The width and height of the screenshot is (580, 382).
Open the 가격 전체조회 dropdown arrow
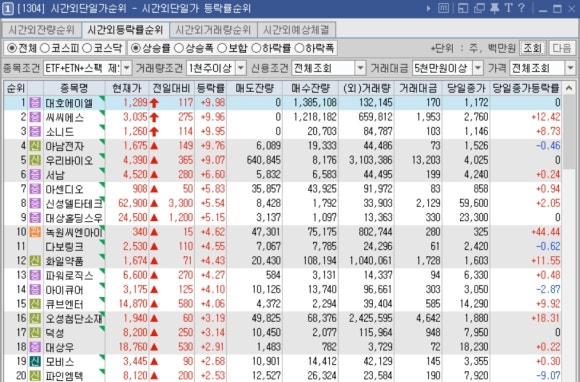coord(570,68)
